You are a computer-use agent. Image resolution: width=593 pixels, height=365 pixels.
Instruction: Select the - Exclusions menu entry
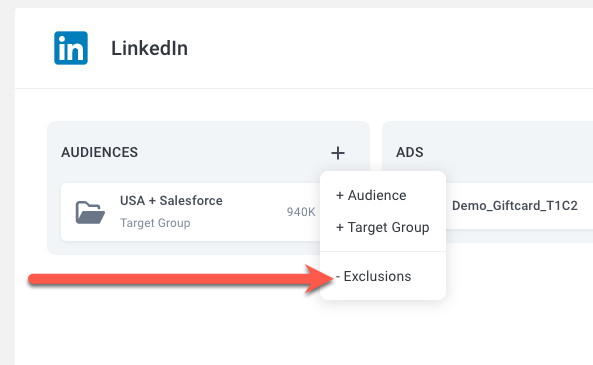[x=373, y=276]
